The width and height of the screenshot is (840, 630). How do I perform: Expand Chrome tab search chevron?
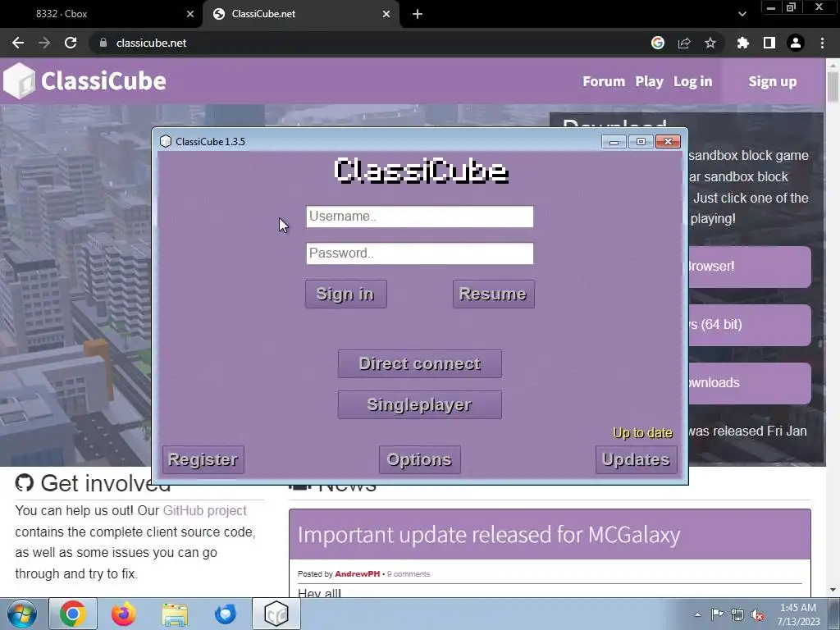(x=742, y=14)
